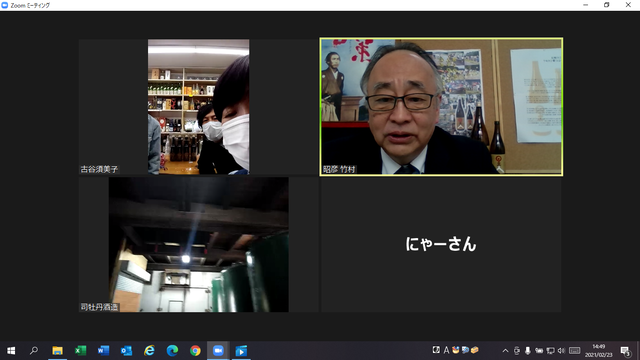Viewport: 640px width, 360px height.
Task: Expand hidden system tray icons chevron
Action: 505,351
